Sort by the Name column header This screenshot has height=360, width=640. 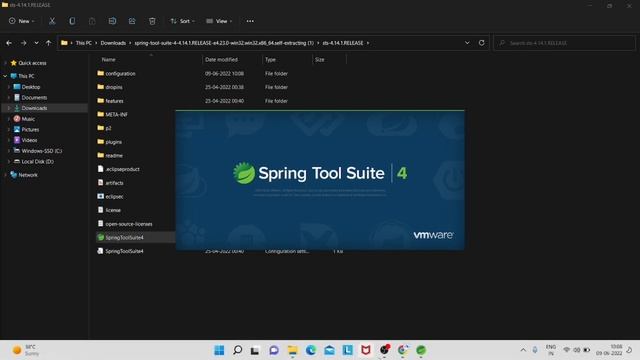(109, 60)
